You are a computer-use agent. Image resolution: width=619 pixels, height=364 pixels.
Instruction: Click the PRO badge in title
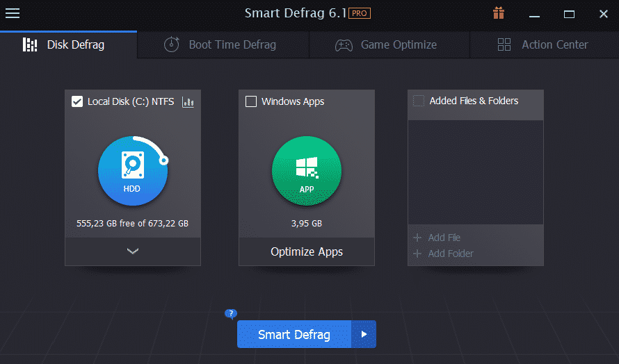[359, 13]
